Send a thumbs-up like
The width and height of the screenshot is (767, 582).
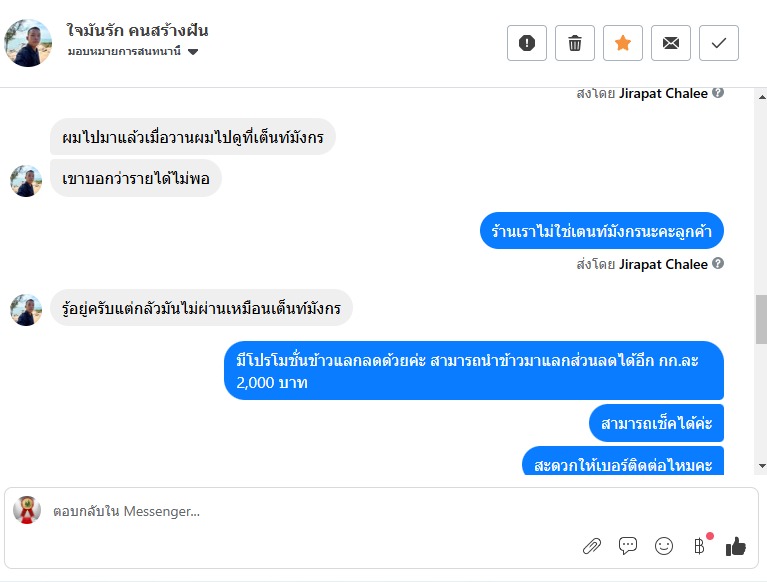(x=736, y=546)
